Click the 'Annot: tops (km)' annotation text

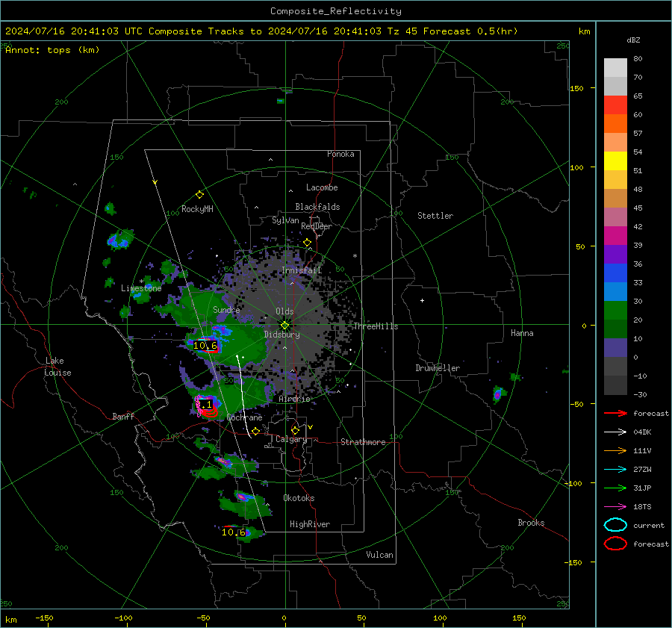(52, 50)
